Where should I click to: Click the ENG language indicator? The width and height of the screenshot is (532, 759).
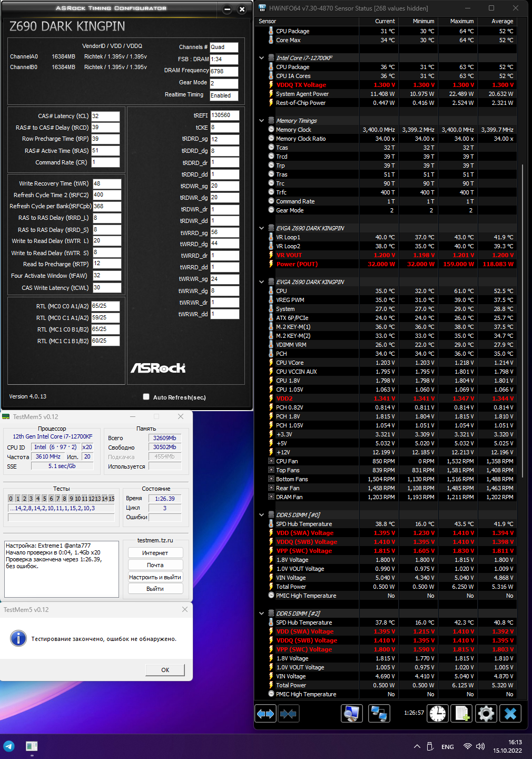[x=448, y=747]
